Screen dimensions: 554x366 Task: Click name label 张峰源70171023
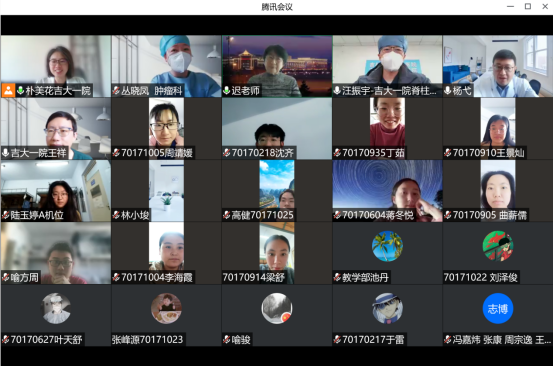[x=148, y=340]
